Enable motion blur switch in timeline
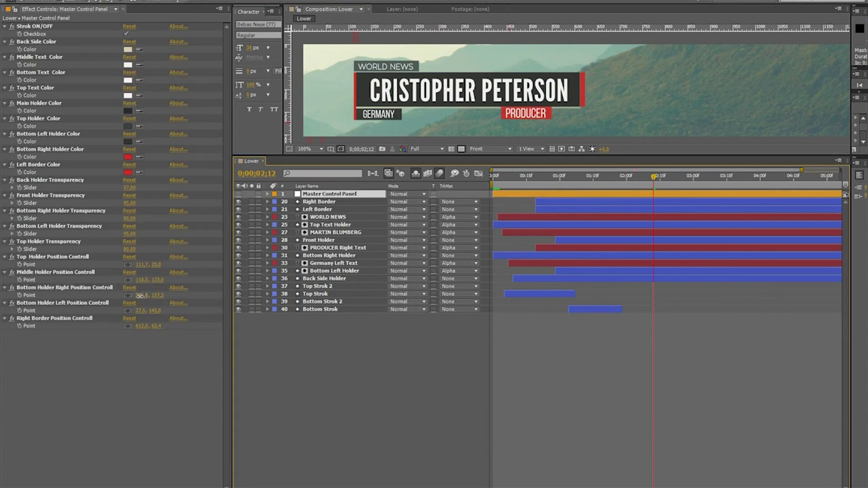Image resolution: width=868 pixels, height=488 pixels. coord(439,174)
